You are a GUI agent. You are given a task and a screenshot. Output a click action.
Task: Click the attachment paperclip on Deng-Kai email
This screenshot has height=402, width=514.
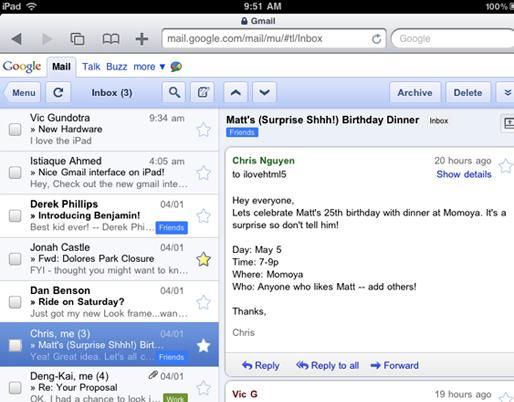[153, 375]
